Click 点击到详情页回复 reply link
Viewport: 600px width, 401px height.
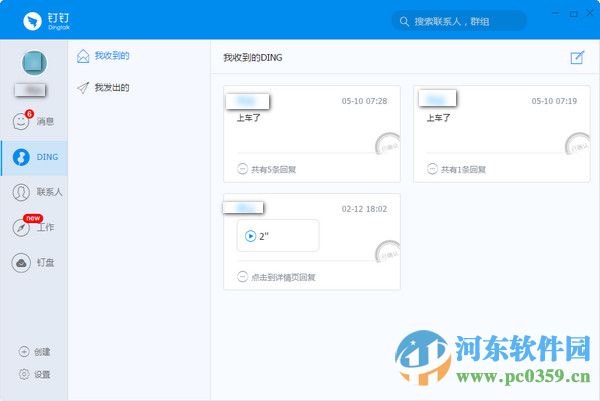click(276, 277)
